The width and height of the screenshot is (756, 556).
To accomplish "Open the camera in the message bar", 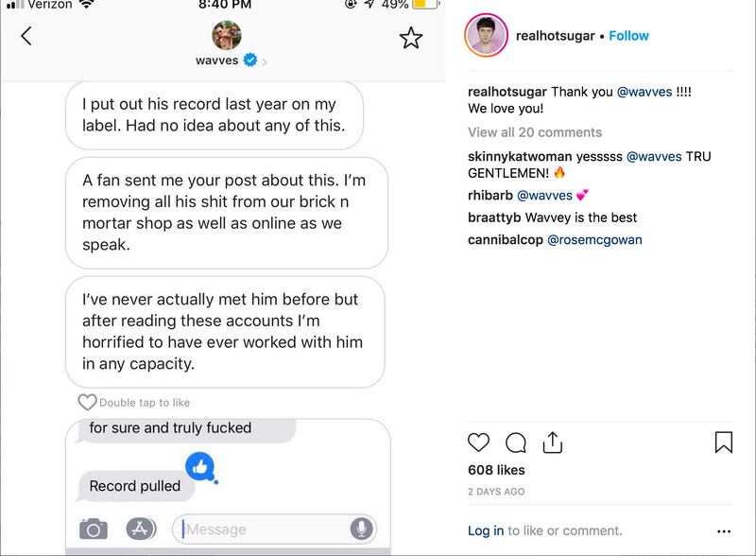I will (93, 529).
